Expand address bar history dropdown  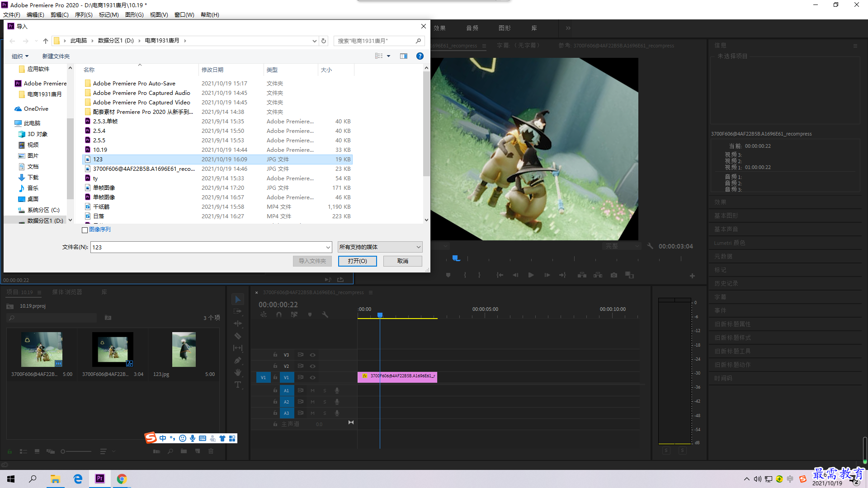point(315,41)
